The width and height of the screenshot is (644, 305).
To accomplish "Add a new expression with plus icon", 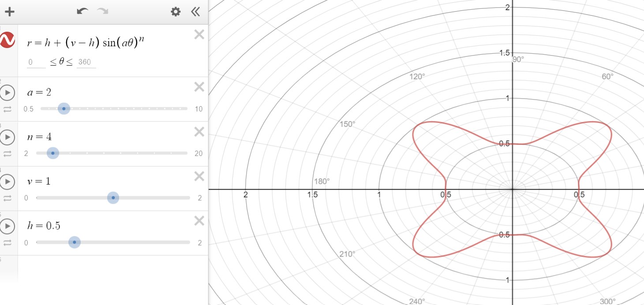I will click(x=9, y=12).
